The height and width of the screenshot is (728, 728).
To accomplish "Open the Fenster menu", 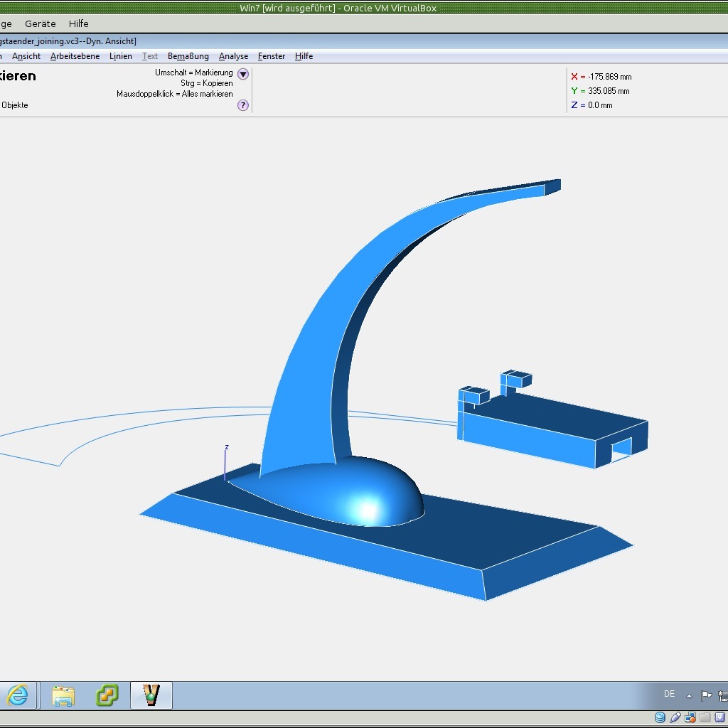I will (272, 56).
